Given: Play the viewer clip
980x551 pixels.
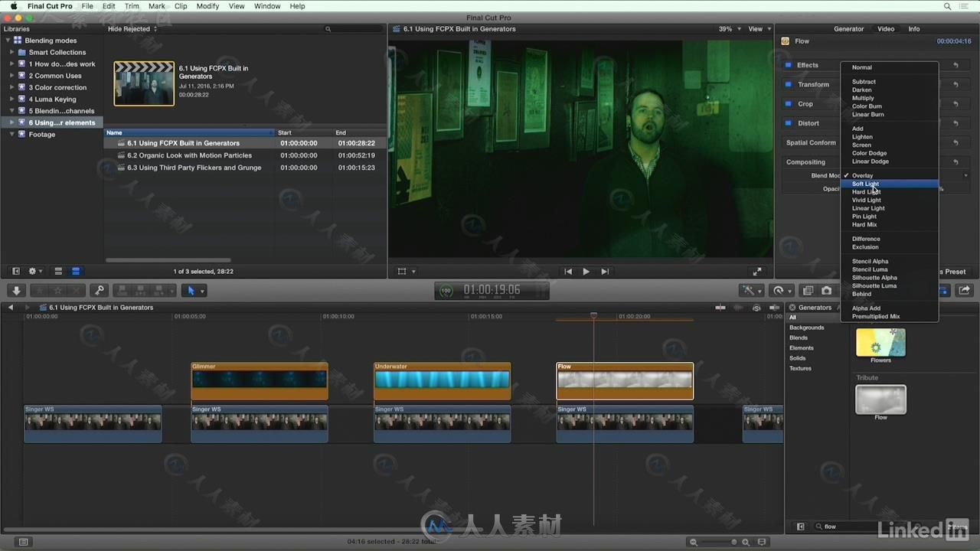Looking at the screenshot, I should [x=586, y=272].
